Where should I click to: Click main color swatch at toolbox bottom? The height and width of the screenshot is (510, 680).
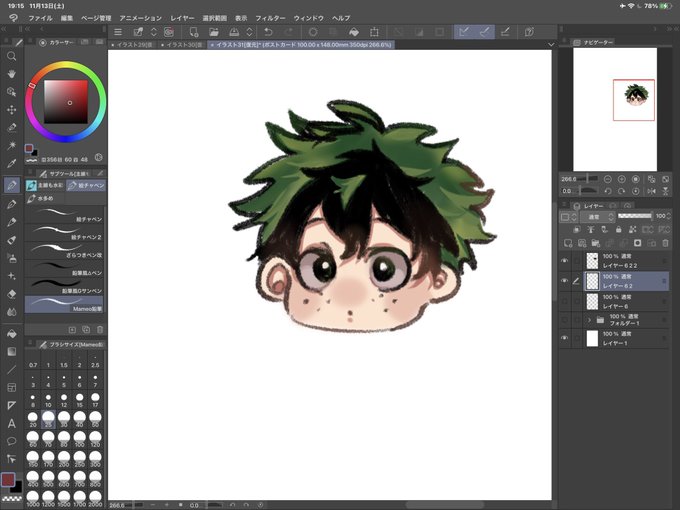8,480
